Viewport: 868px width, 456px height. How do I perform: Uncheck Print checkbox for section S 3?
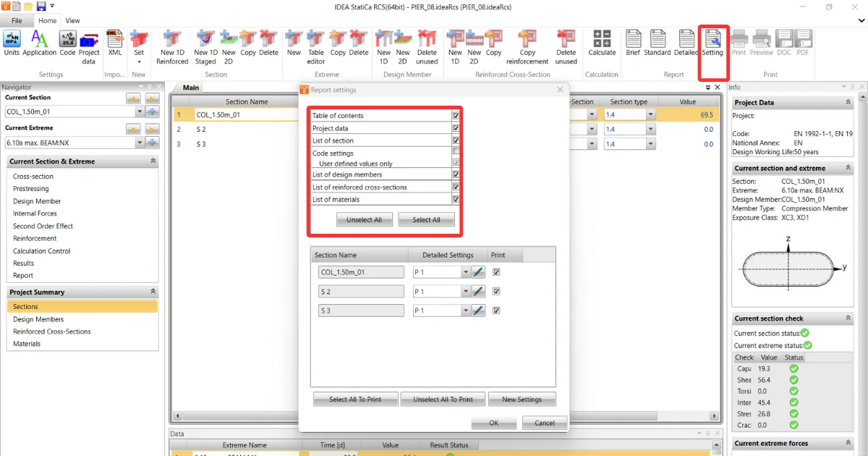point(496,310)
